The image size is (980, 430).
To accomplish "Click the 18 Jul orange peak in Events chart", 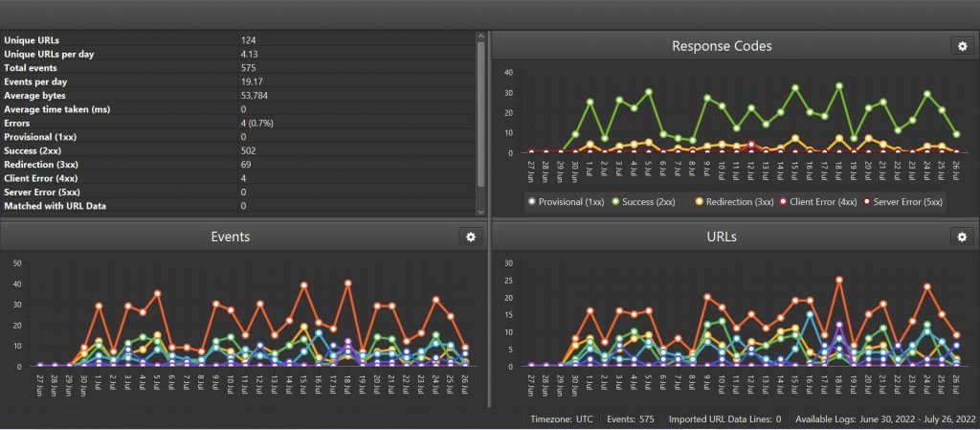I will pyautogui.click(x=348, y=283).
